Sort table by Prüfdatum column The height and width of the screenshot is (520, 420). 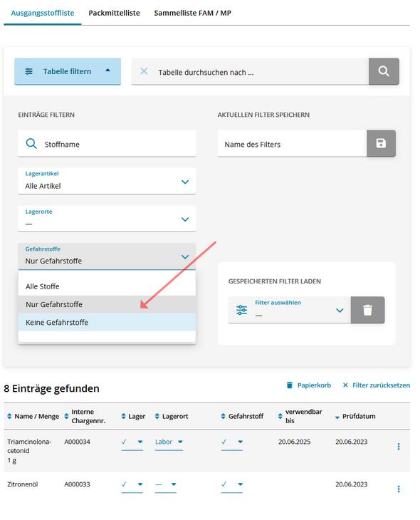(x=355, y=416)
